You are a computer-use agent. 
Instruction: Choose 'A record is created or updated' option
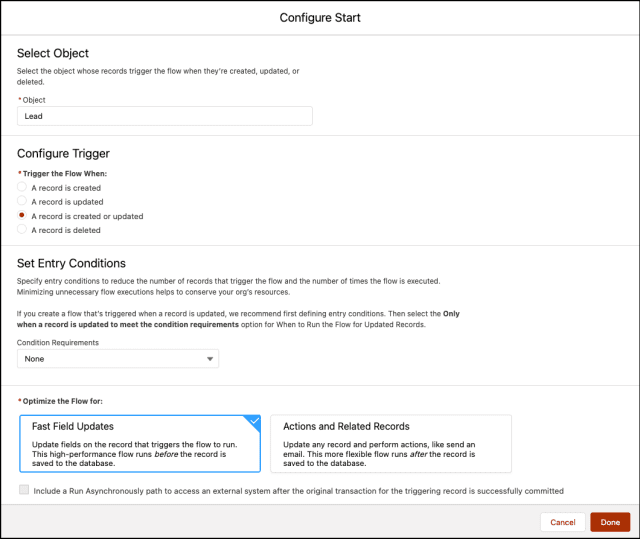coord(22,215)
